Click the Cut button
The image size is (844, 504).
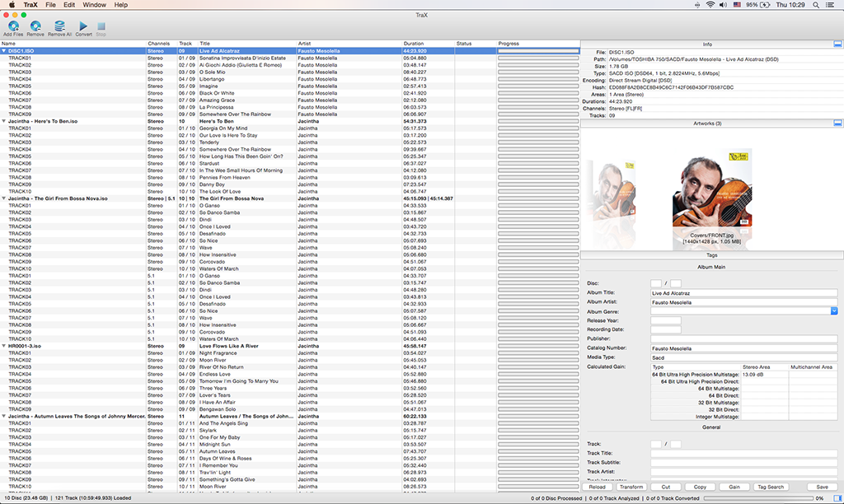pos(666,487)
